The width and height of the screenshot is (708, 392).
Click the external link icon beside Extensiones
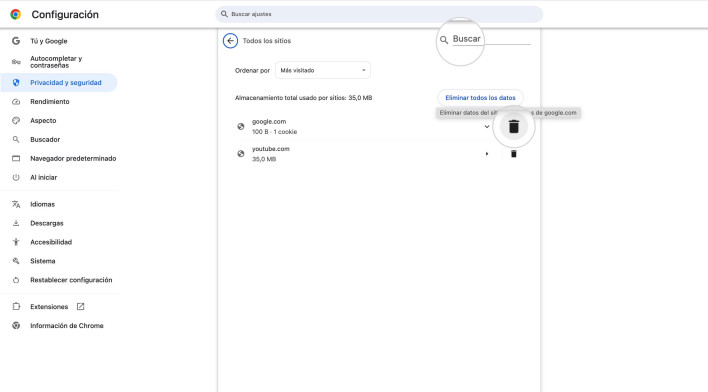tap(80, 307)
